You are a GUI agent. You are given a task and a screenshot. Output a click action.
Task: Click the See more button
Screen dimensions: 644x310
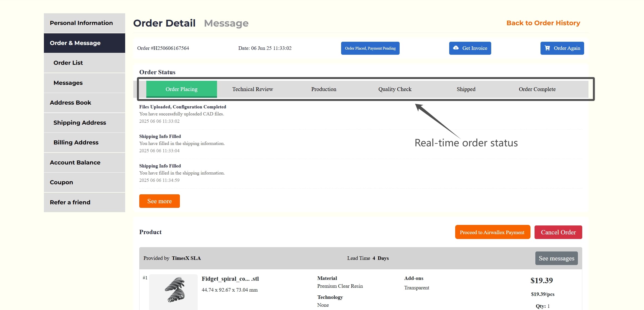pos(159,201)
